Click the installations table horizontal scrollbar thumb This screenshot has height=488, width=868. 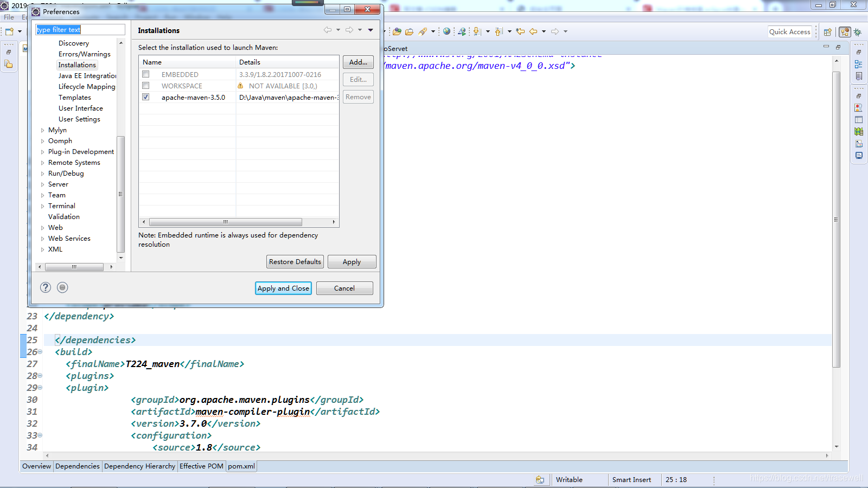[x=226, y=222]
